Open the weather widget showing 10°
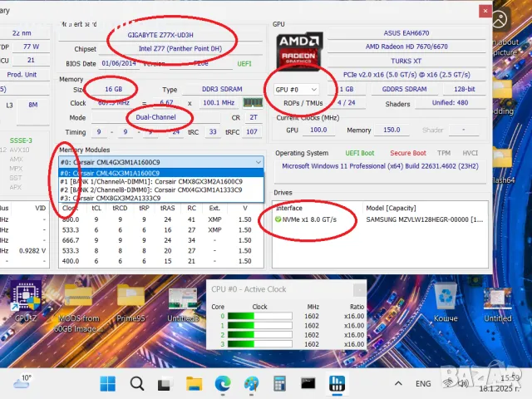 (x=22, y=382)
